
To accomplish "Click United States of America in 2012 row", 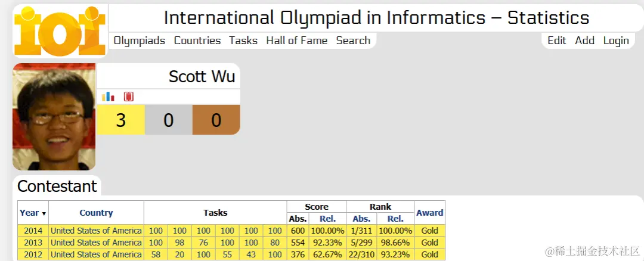I will pyautogui.click(x=96, y=254).
